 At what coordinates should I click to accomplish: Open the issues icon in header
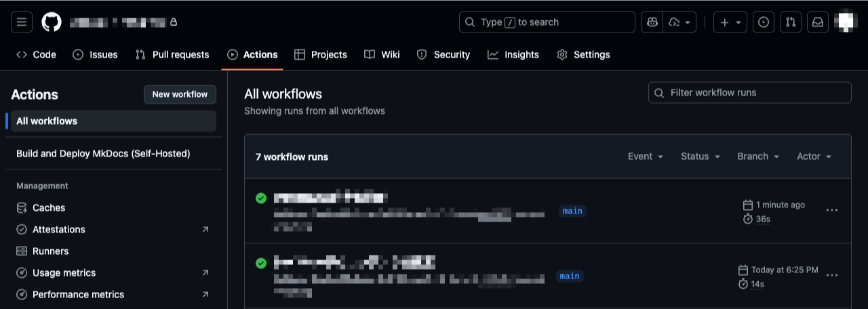[x=764, y=22]
